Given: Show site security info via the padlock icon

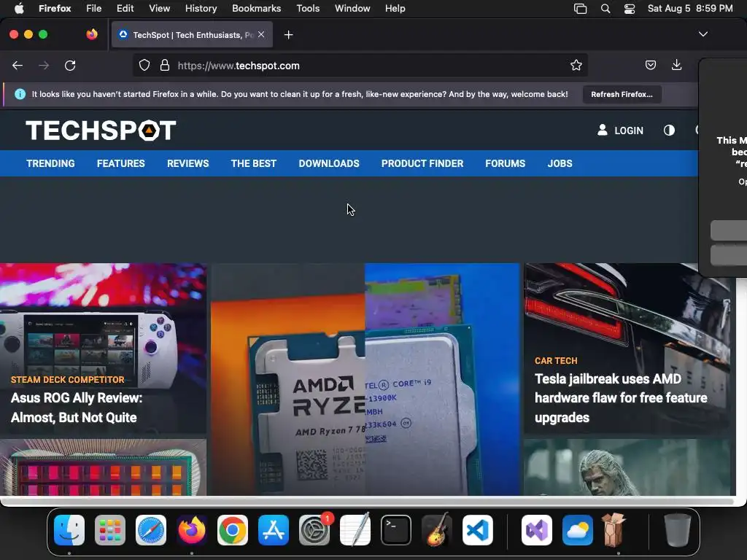Looking at the screenshot, I should [165, 66].
